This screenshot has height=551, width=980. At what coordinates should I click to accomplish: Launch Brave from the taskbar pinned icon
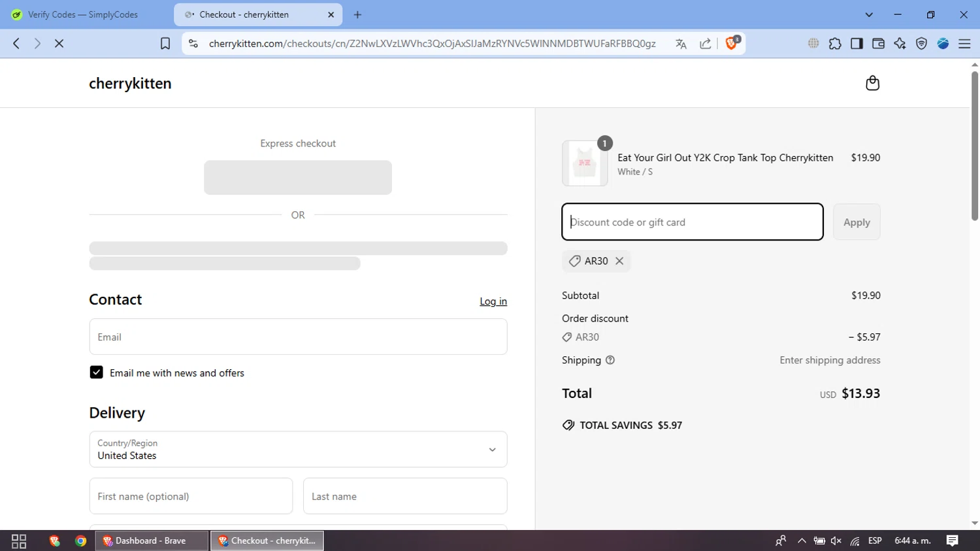(x=55, y=541)
